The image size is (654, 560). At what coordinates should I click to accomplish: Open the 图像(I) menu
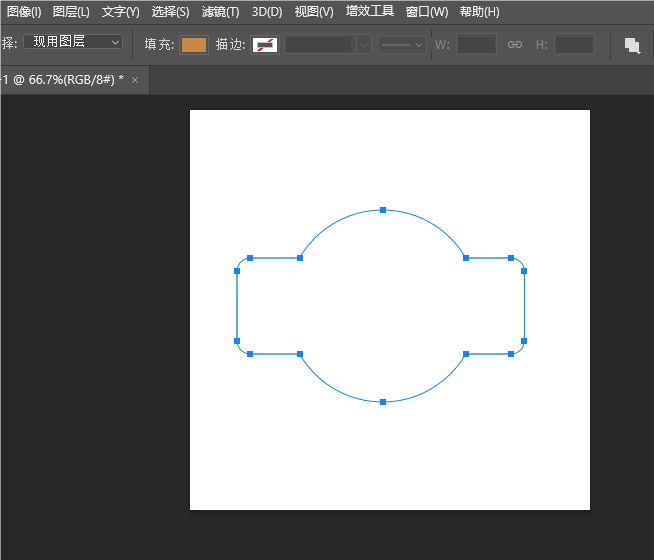[24, 12]
